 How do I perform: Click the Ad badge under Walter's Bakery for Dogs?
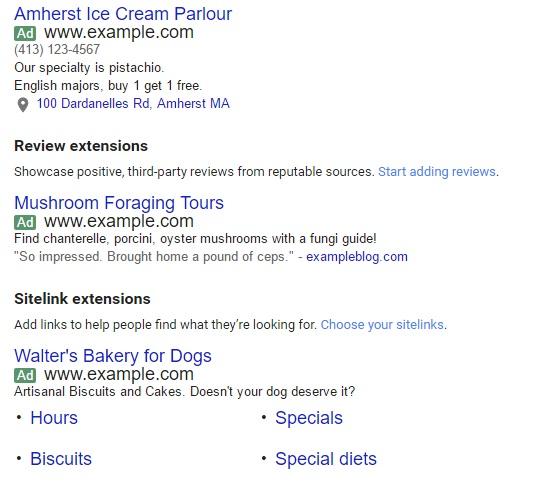25,376
